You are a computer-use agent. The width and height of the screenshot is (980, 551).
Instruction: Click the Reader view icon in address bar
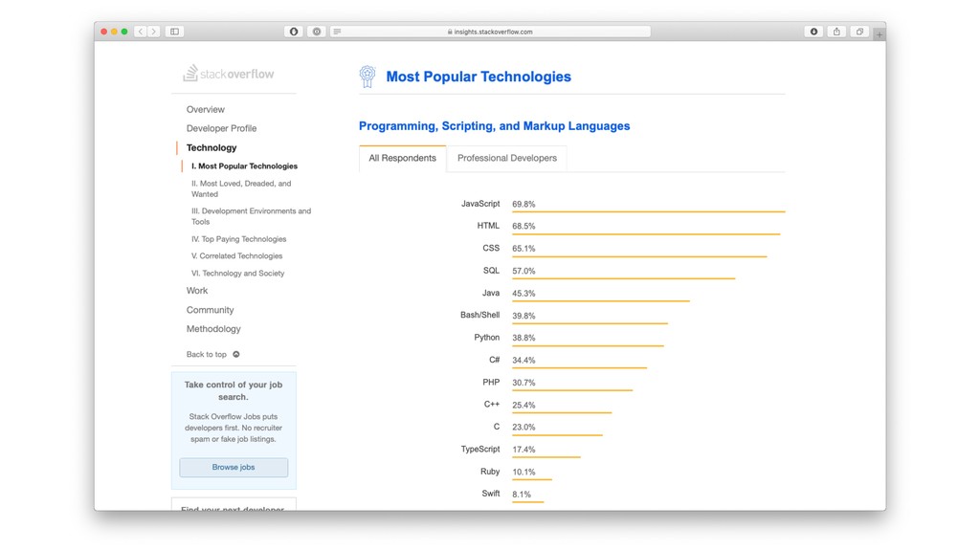click(337, 32)
